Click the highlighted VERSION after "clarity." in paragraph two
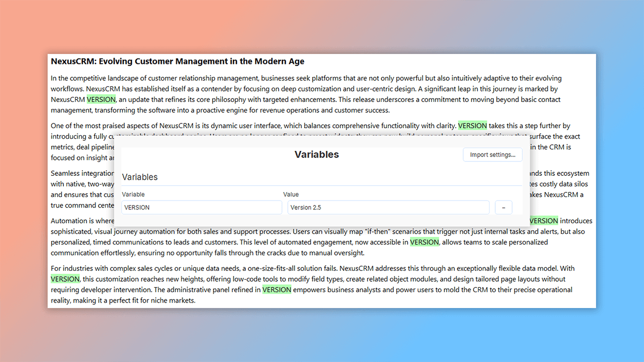This screenshot has width=644, height=362. [472, 125]
